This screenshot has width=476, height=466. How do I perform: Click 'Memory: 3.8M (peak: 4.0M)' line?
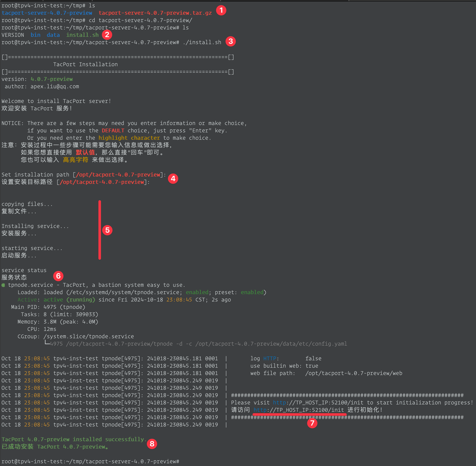coord(58,322)
